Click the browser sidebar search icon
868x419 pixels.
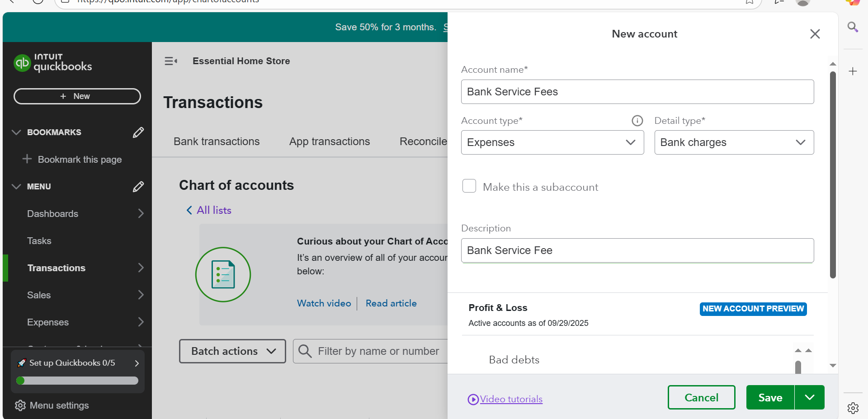pyautogui.click(x=853, y=27)
